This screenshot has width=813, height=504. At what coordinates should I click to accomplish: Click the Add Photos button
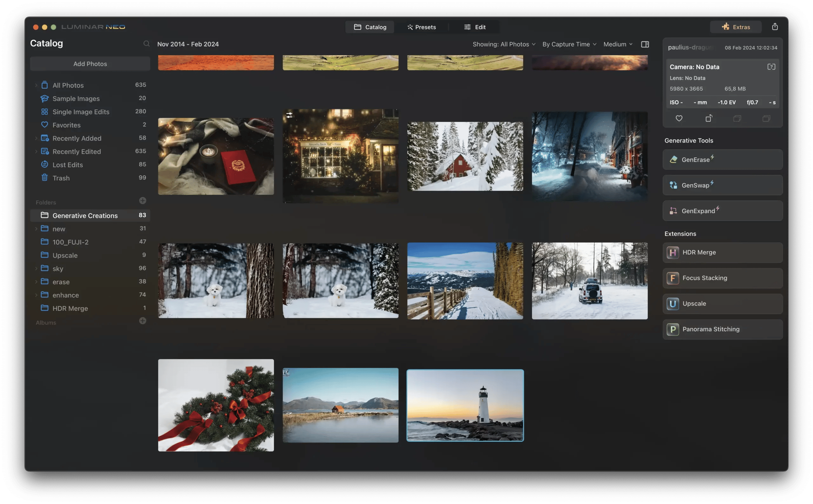90,64
